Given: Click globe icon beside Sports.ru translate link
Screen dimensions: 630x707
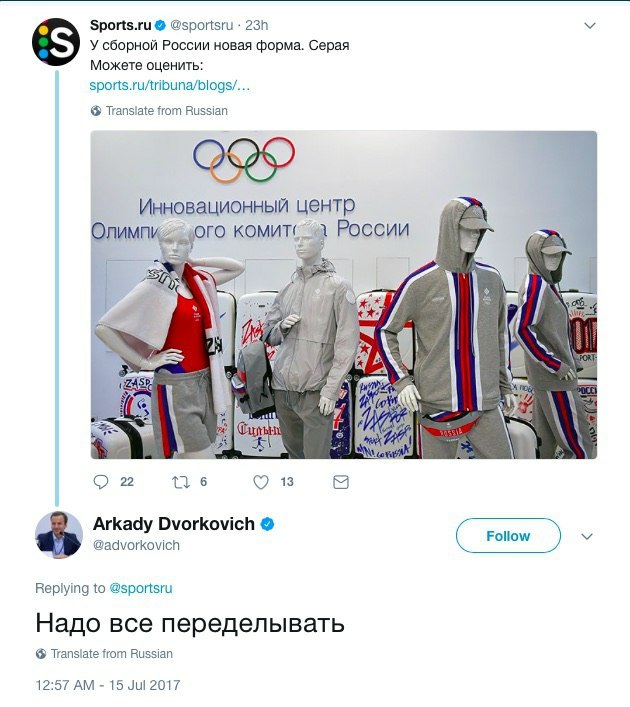Looking at the screenshot, I should click(96, 111).
